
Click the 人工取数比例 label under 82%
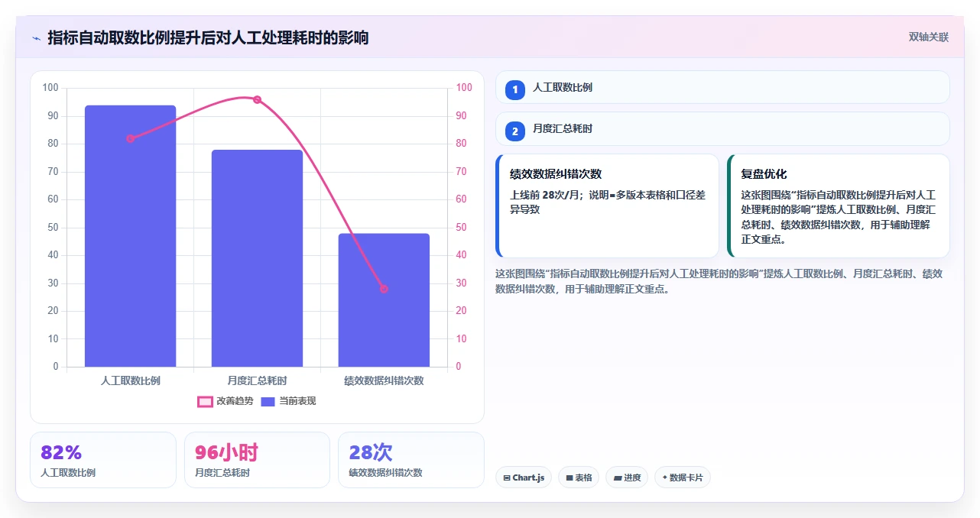point(68,473)
